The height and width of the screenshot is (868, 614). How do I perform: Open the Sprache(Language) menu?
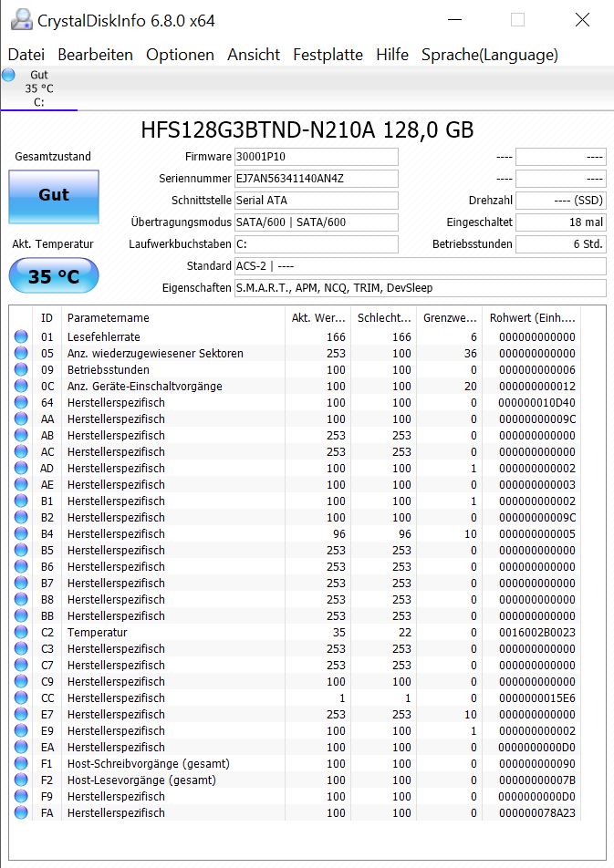point(490,55)
